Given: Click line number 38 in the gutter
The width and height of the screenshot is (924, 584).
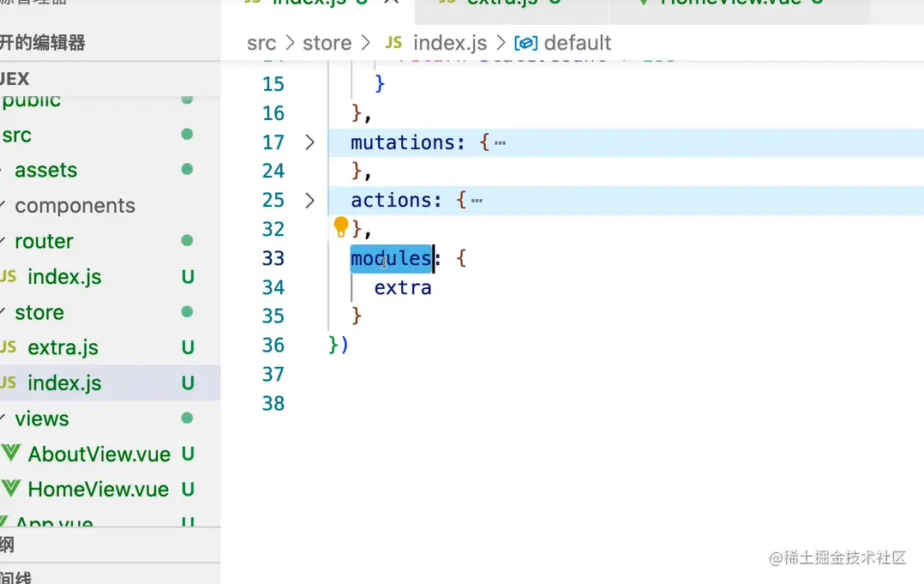Looking at the screenshot, I should 273,404.
